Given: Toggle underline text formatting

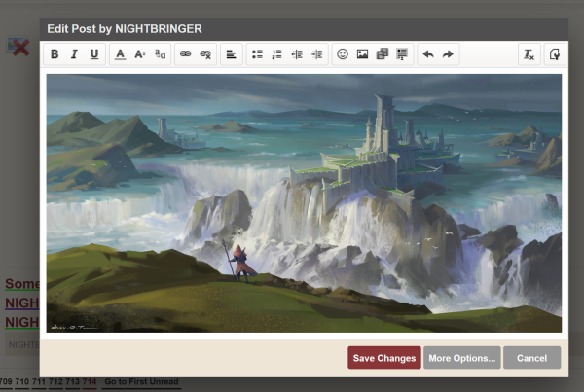Looking at the screenshot, I should [x=94, y=54].
